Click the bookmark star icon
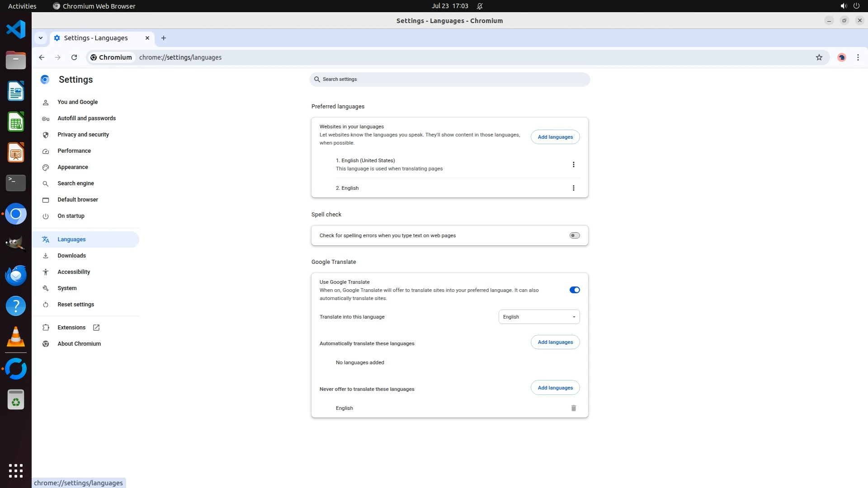This screenshot has width=868, height=488. [819, 57]
